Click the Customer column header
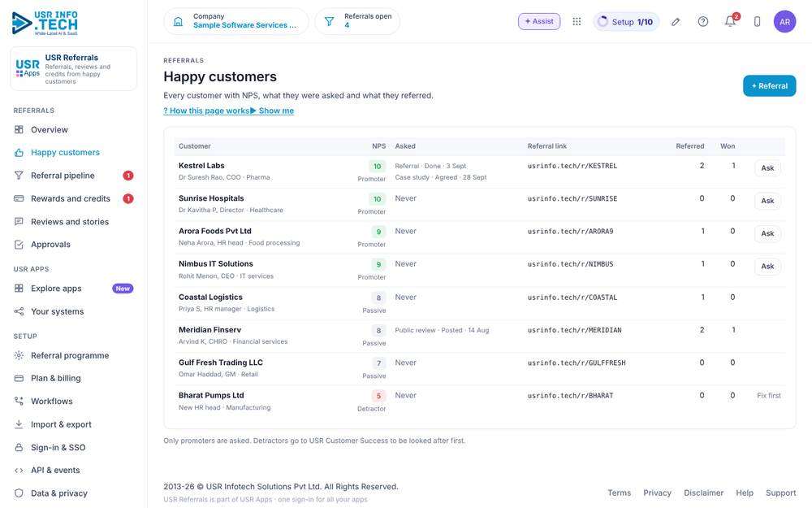 (x=195, y=146)
